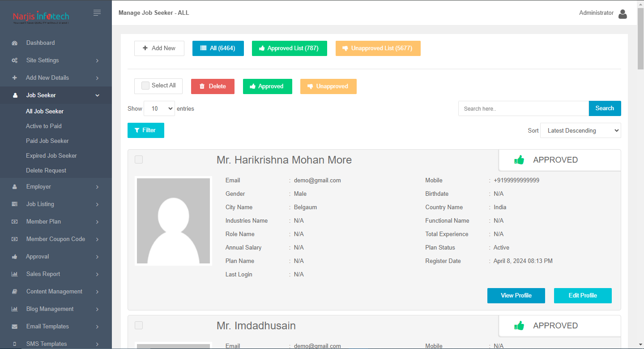Click the orange Unapproved bulk action button
The height and width of the screenshot is (349, 644).
tap(328, 86)
